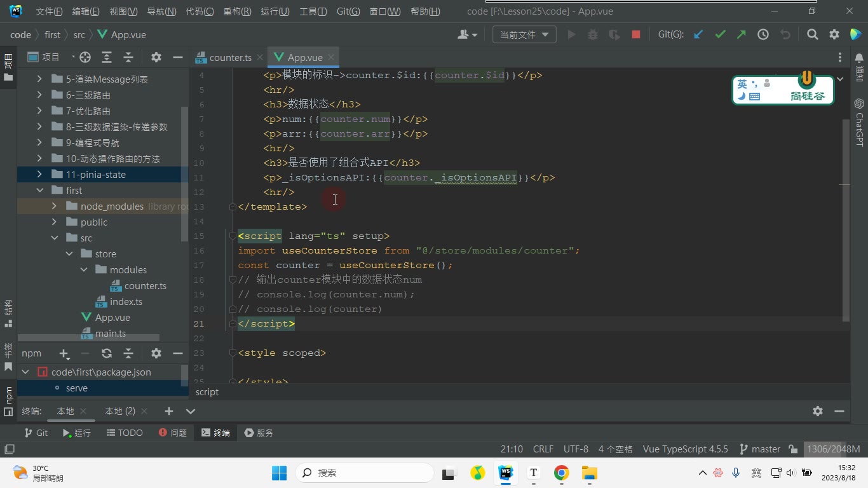868x488 pixels.
Task: Hide the Project panel with minimize dash
Action: pyautogui.click(x=178, y=57)
